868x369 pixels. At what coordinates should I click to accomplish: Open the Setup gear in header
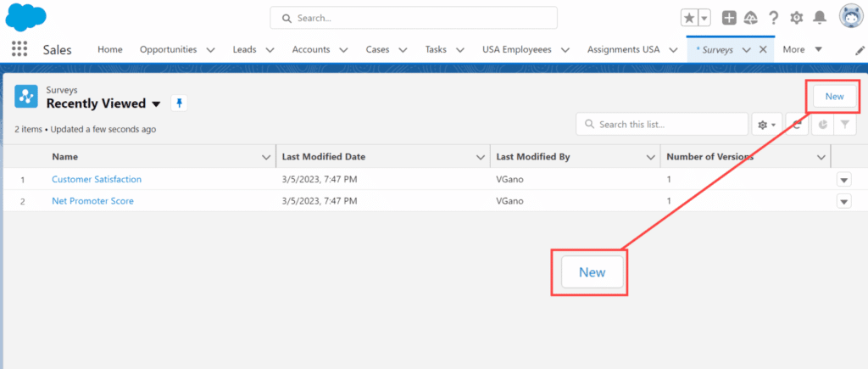click(796, 18)
